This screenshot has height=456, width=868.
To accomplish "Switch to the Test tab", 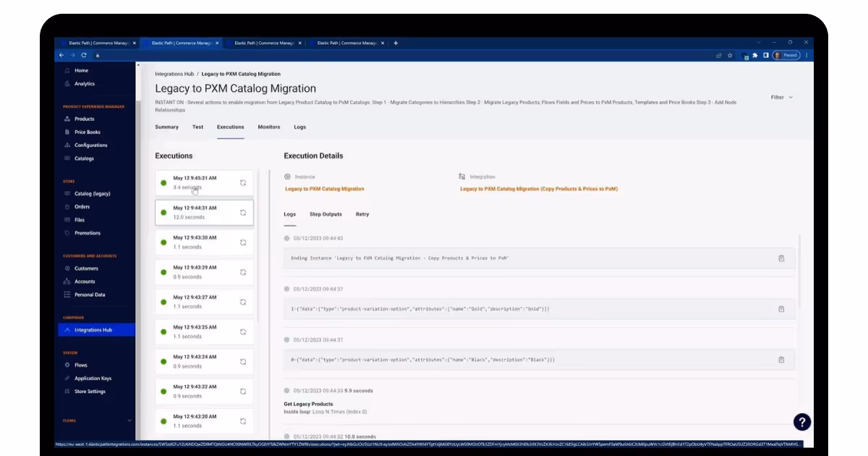I will [x=197, y=127].
